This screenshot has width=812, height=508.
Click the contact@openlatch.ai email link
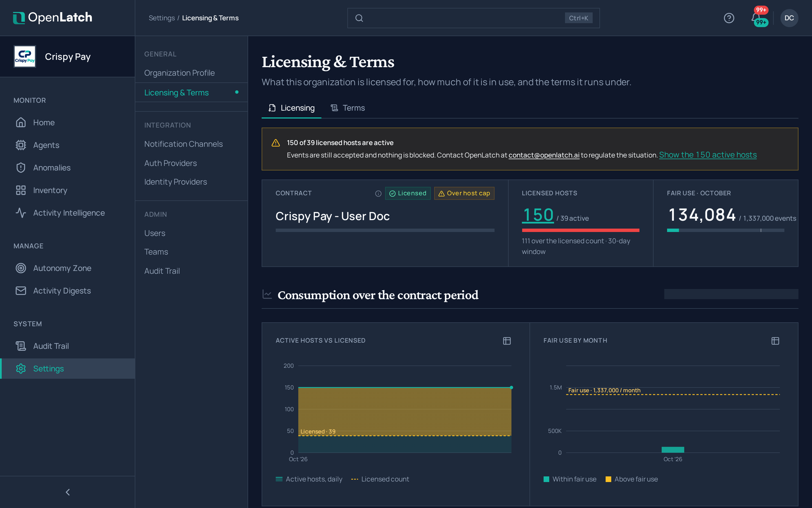[x=544, y=155]
